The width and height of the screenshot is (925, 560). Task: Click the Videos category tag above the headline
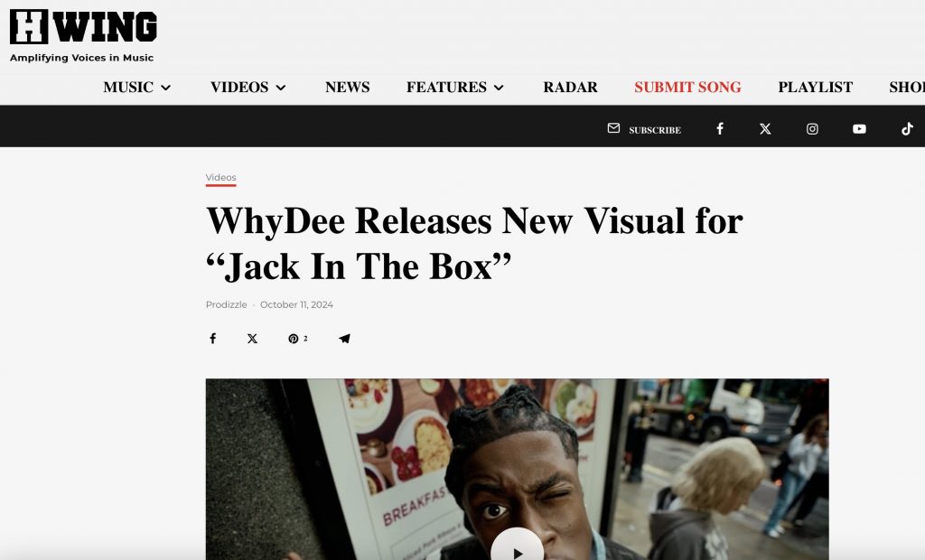tap(220, 178)
